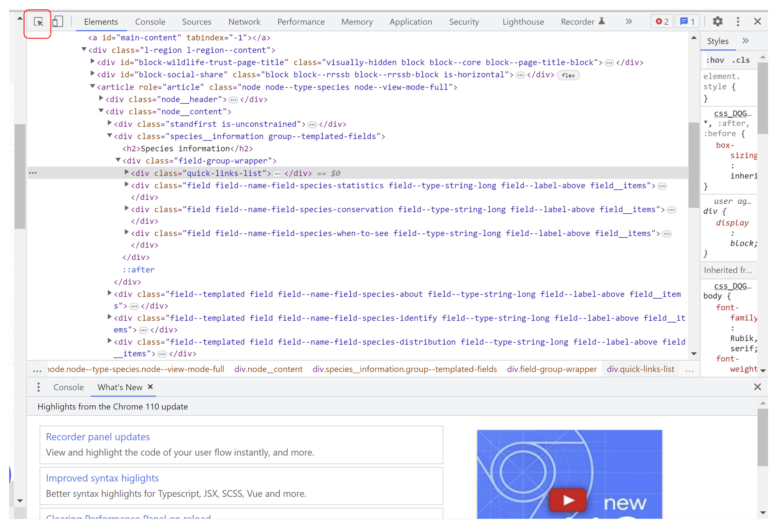Switch to the Console tab in the drawer
Viewport: 779px width, 532px height.
69,387
